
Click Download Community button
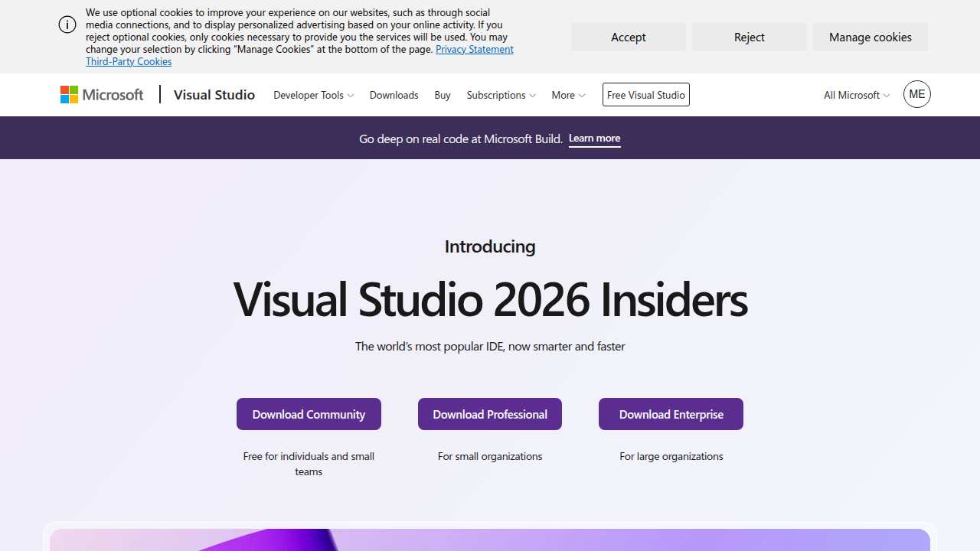point(309,414)
